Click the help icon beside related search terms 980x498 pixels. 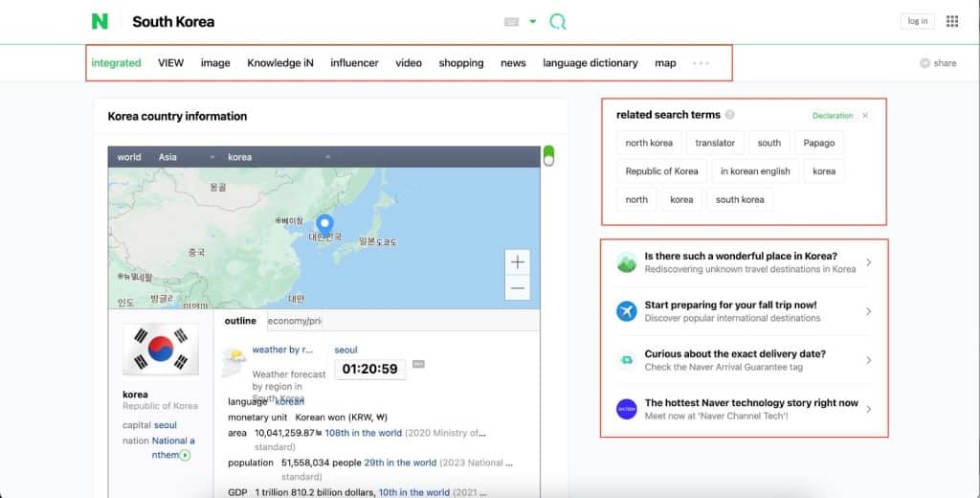[730, 115]
